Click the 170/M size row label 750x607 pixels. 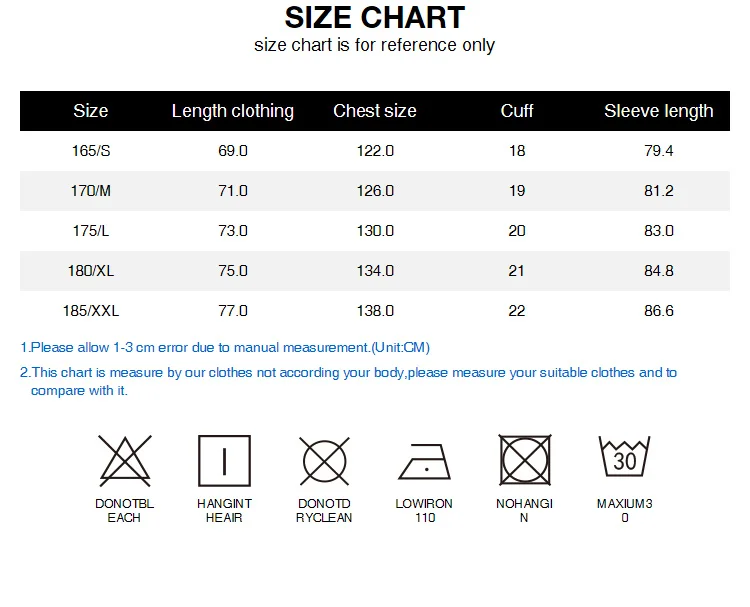coord(91,191)
